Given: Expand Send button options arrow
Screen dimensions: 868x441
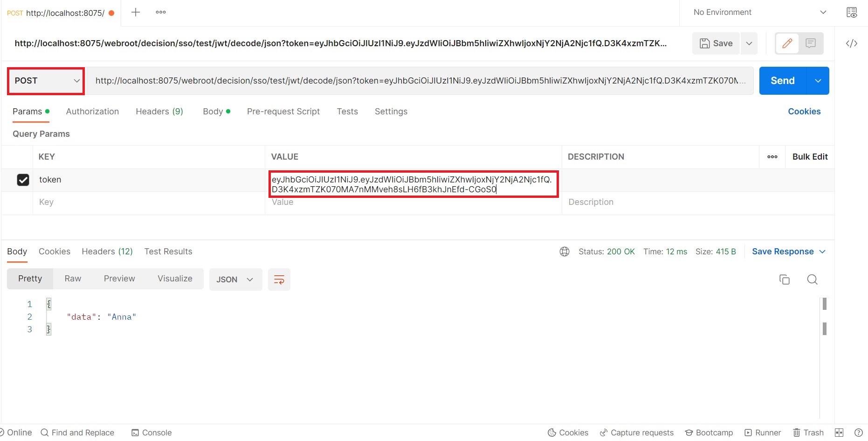Looking at the screenshot, I should tap(818, 81).
